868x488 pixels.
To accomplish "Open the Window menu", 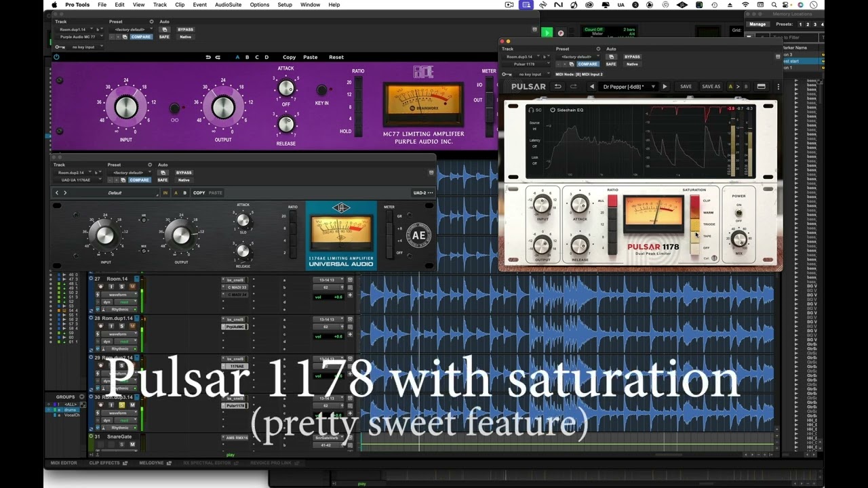I will pyautogui.click(x=310, y=5).
